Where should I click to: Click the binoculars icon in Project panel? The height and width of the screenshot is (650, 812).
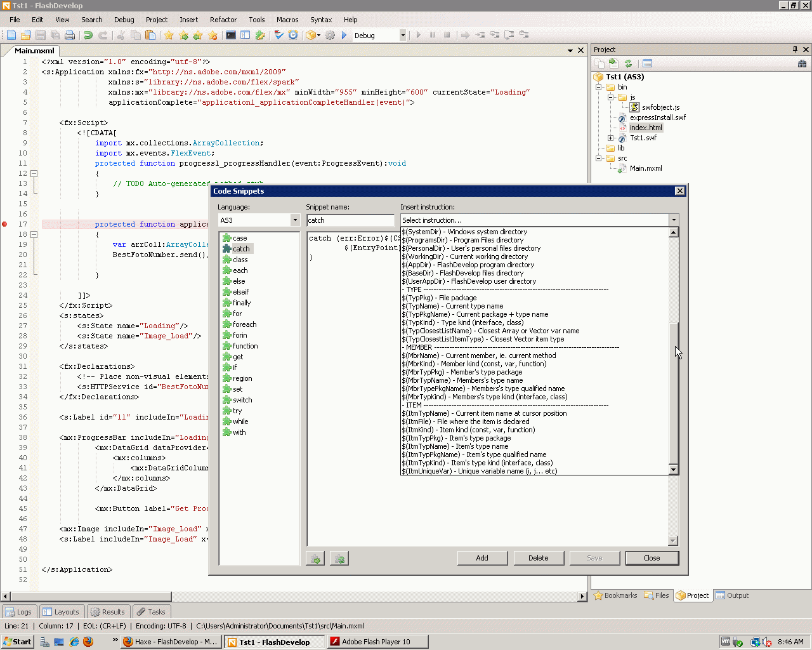[802, 63]
